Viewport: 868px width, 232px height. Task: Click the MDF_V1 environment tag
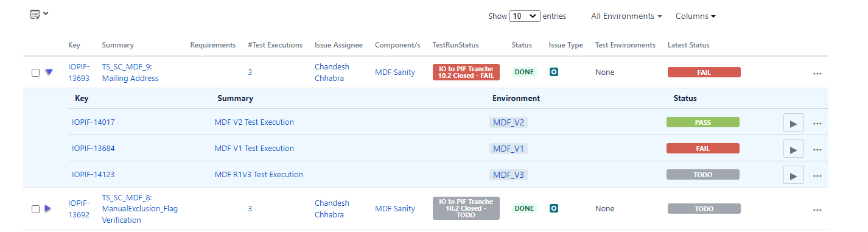[509, 149]
